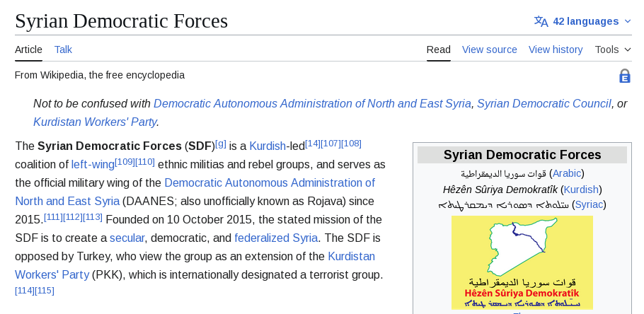Open Democratic Autonomous Administration link in paragraph
The width and height of the screenshot is (644, 314).
(270, 182)
